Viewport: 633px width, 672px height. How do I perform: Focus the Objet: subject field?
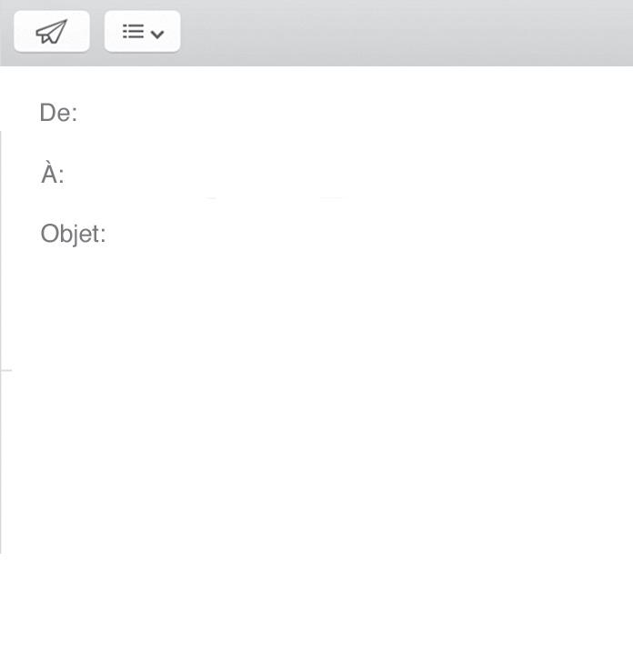[x=367, y=234]
